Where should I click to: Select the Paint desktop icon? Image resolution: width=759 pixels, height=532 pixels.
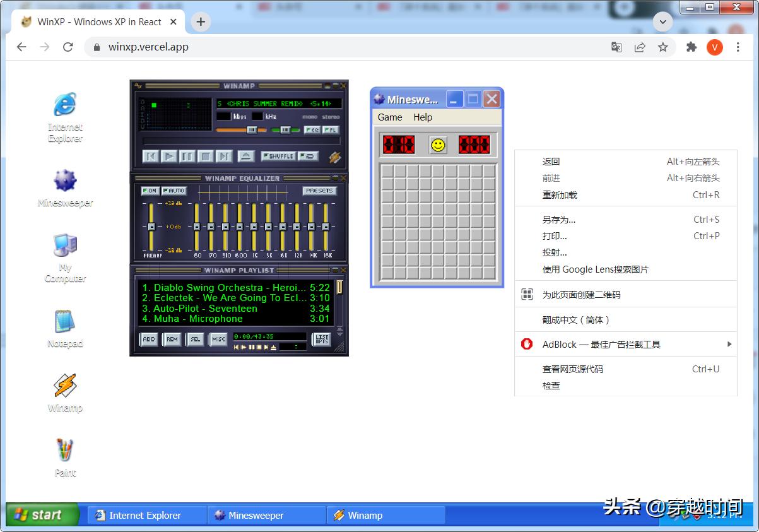click(65, 457)
